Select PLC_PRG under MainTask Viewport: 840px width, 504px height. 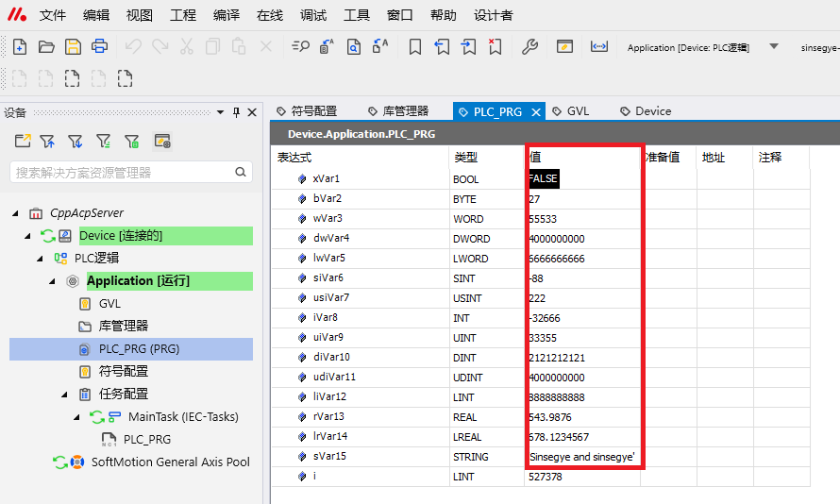coord(147,440)
